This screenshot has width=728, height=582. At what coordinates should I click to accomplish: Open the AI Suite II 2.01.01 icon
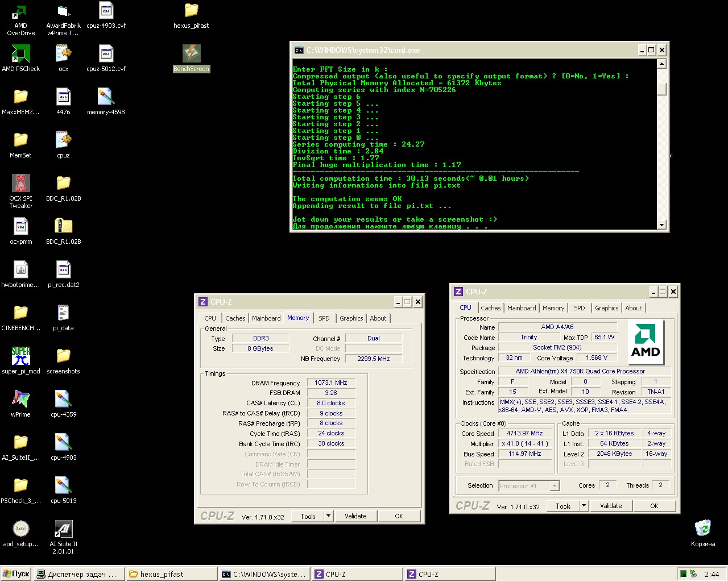pos(63,529)
